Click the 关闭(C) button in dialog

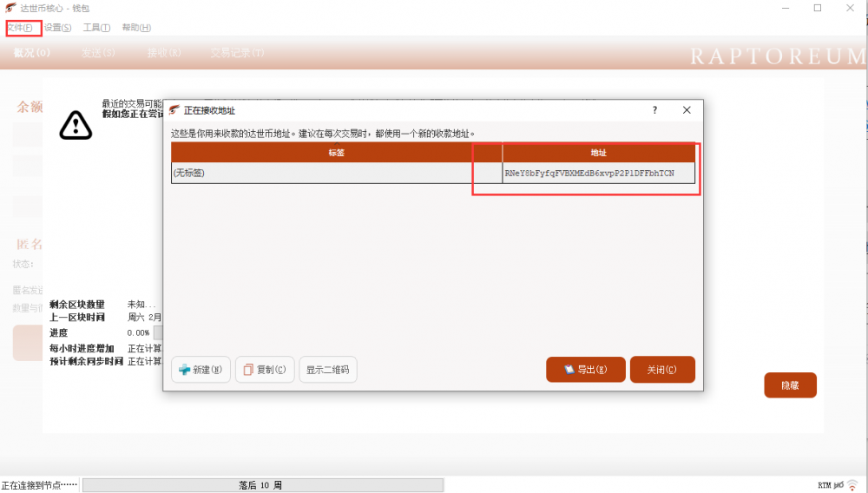[x=662, y=370]
